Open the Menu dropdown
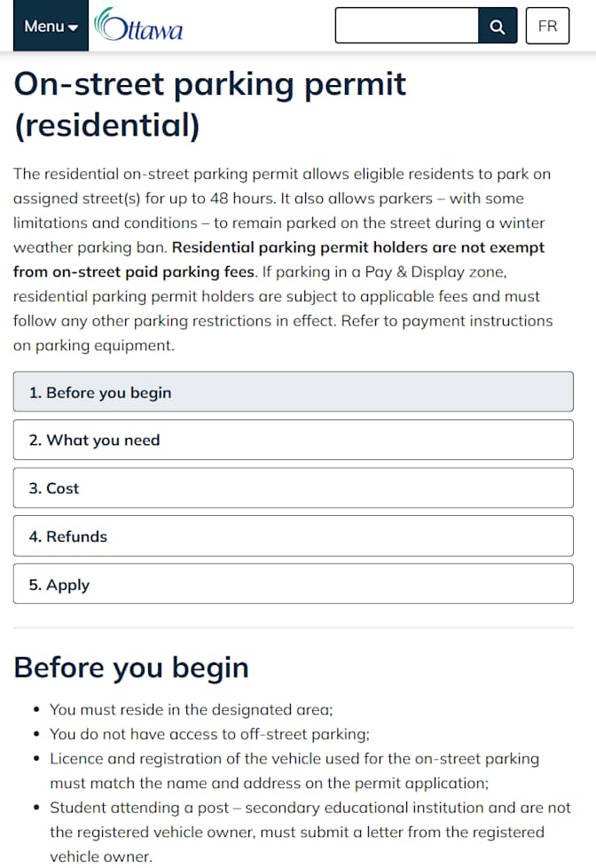 [51, 26]
